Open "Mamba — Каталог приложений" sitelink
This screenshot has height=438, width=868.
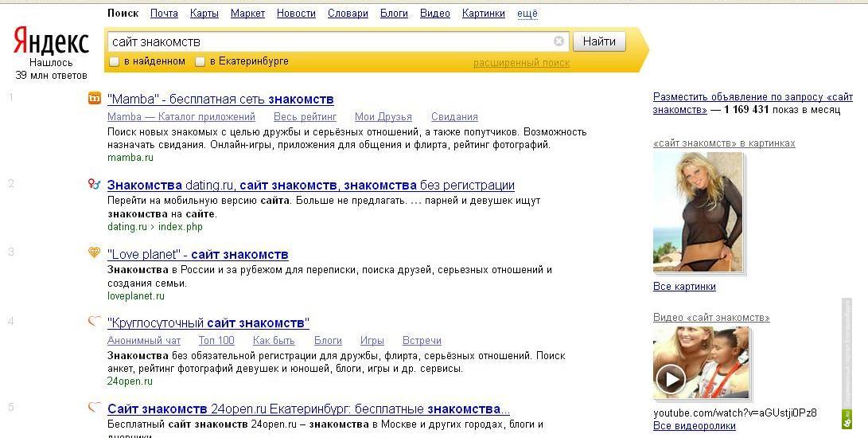(181, 117)
